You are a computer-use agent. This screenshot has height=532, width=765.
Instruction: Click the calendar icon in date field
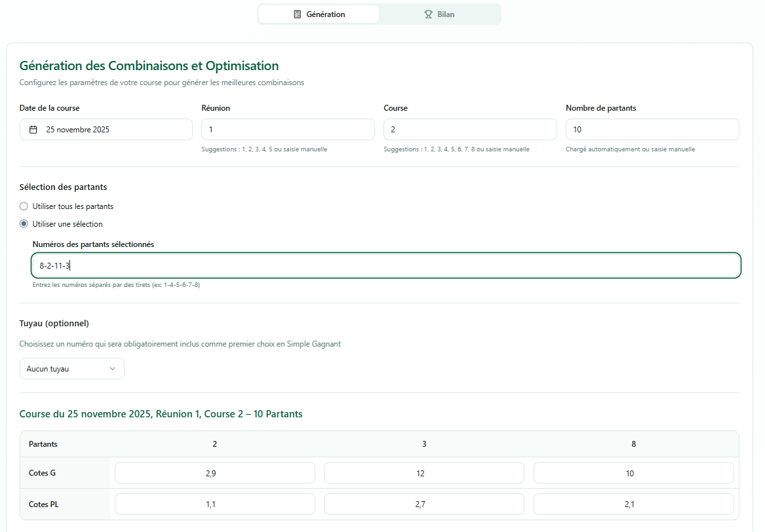click(x=33, y=130)
